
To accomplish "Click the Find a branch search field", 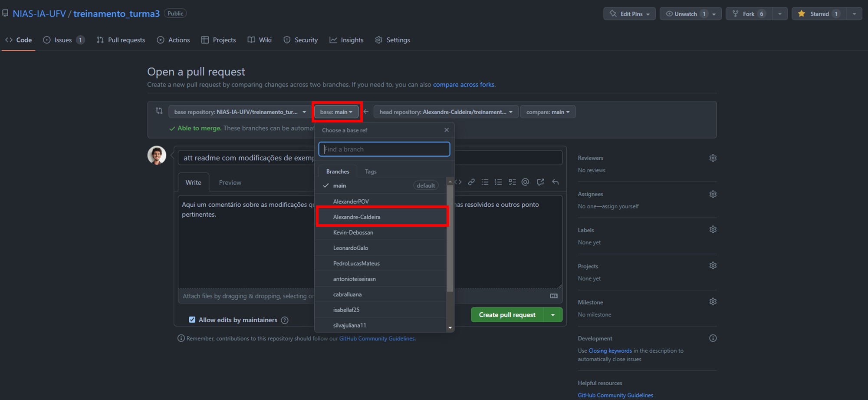I will click(x=384, y=149).
